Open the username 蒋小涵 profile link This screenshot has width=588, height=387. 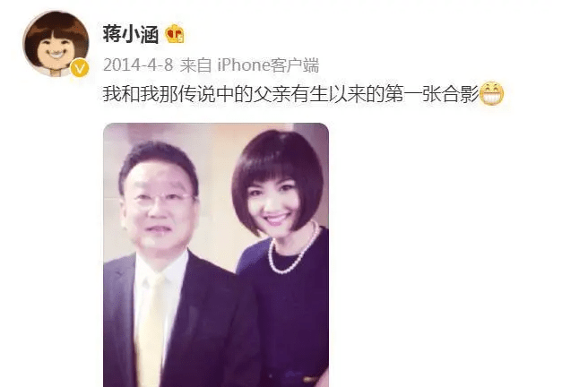[131, 34]
